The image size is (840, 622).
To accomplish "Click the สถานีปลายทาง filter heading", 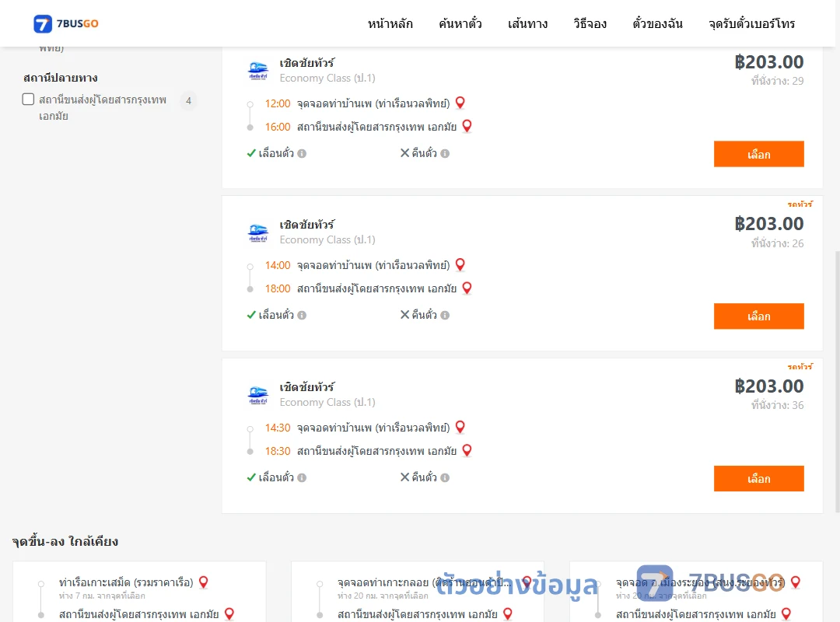I will click(x=61, y=78).
